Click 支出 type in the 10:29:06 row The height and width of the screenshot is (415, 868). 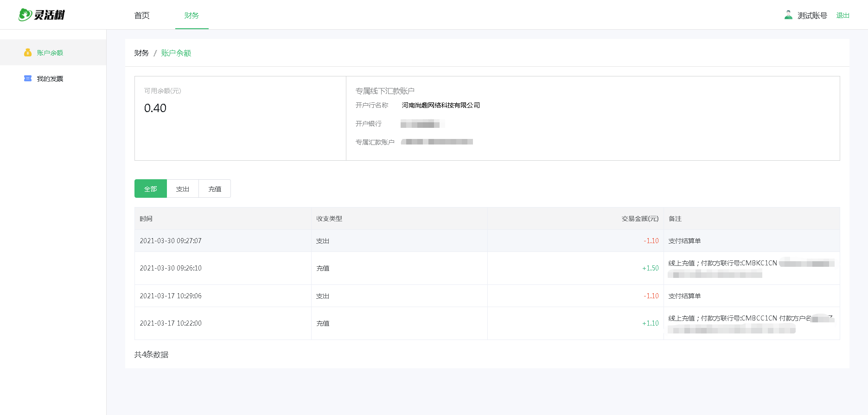click(x=323, y=296)
